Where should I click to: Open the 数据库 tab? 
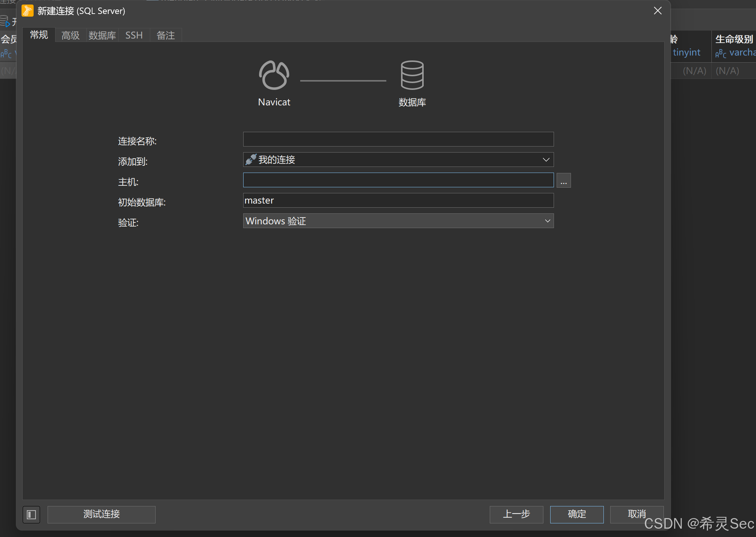pyautogui.click(x=102, y=35)
